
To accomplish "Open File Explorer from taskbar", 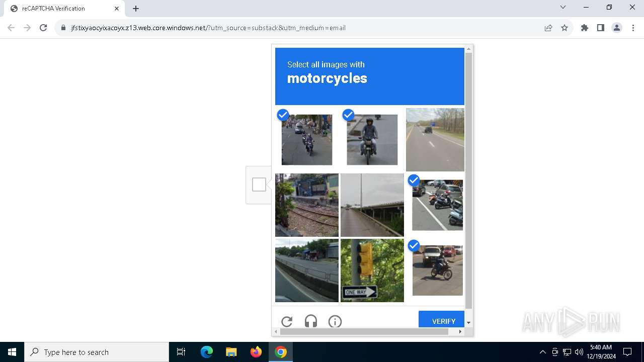I will coord(231,352).
